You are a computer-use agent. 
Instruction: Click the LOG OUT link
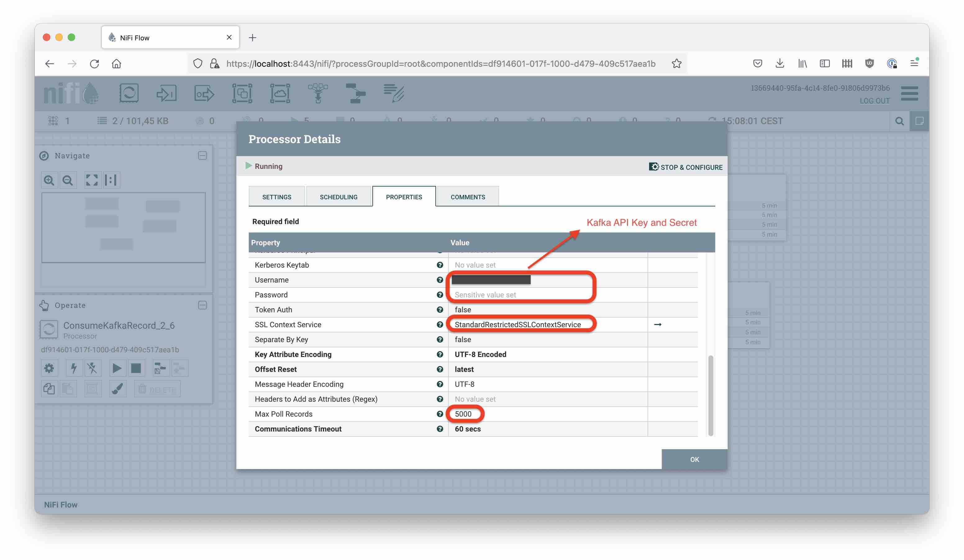[875, 101]
